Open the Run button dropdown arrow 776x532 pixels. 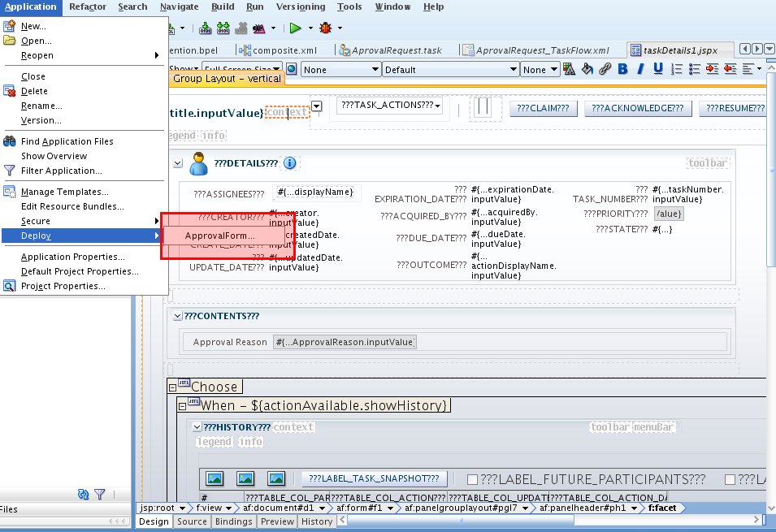310,28
